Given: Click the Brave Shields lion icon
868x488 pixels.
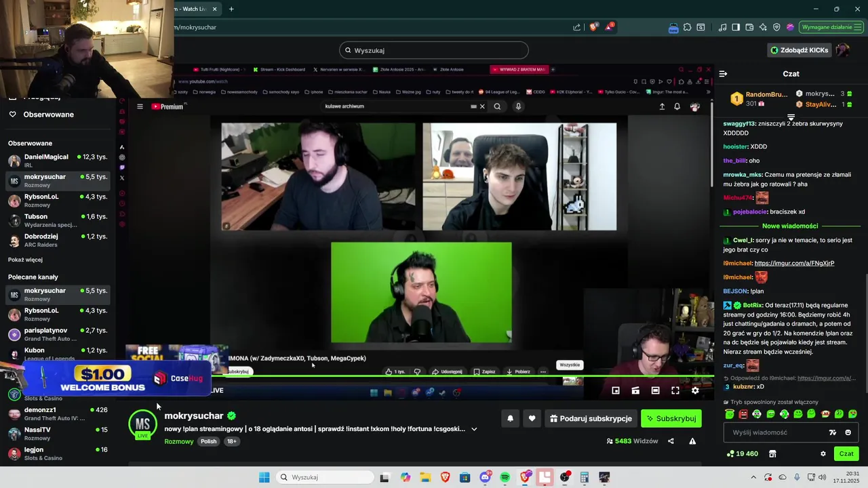Looking at the screenshot, I should (593, 27).
